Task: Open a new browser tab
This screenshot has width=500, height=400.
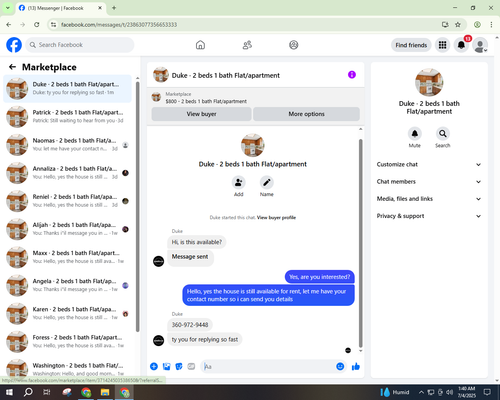Action: (114, 8)
